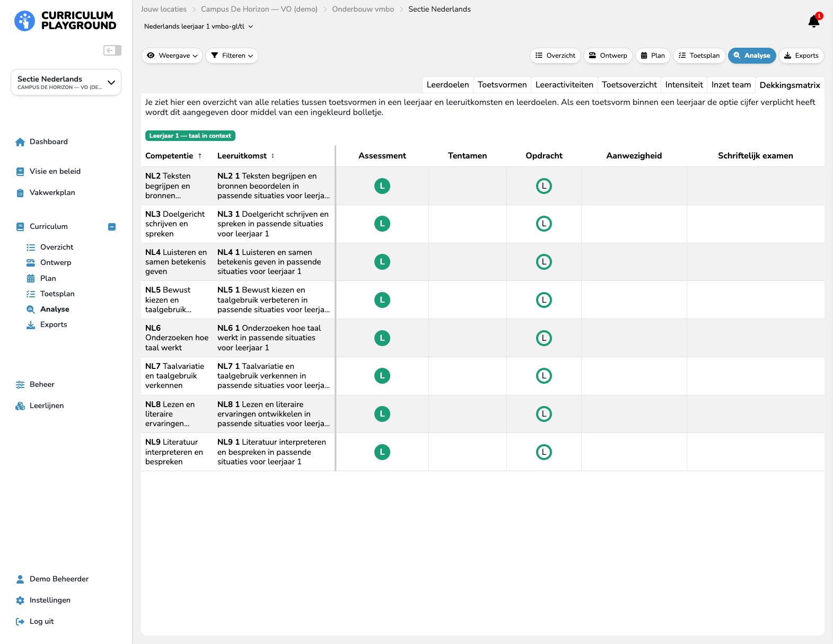Click Campus De Horizon breadcrumb link
The width and height of the screenshot is (833, 644).
[x=259, y=9]
